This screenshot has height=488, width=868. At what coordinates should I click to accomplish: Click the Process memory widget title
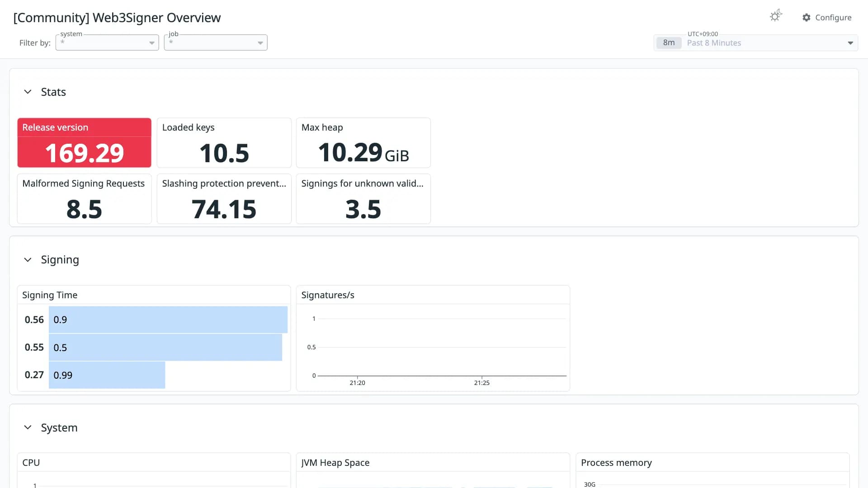616,463
